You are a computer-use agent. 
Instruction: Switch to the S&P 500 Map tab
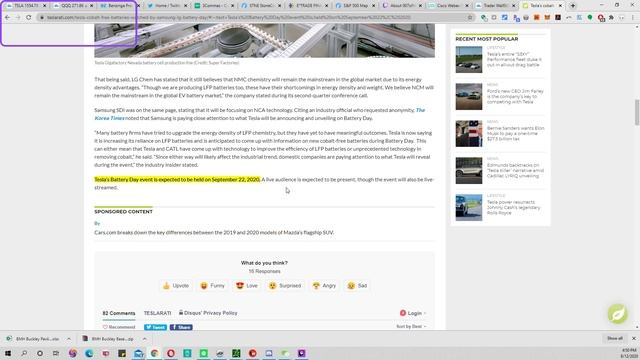click(354, 6)
